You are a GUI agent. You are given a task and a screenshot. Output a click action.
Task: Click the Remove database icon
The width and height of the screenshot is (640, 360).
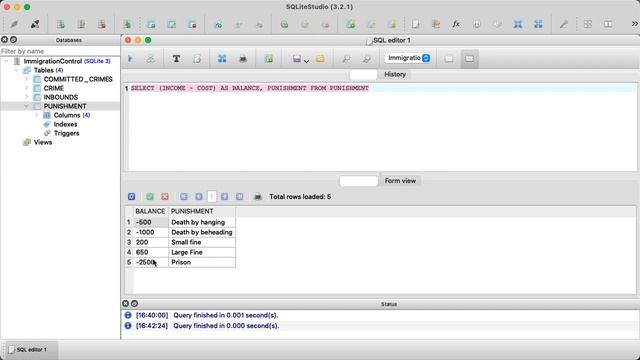coord(102,24)
